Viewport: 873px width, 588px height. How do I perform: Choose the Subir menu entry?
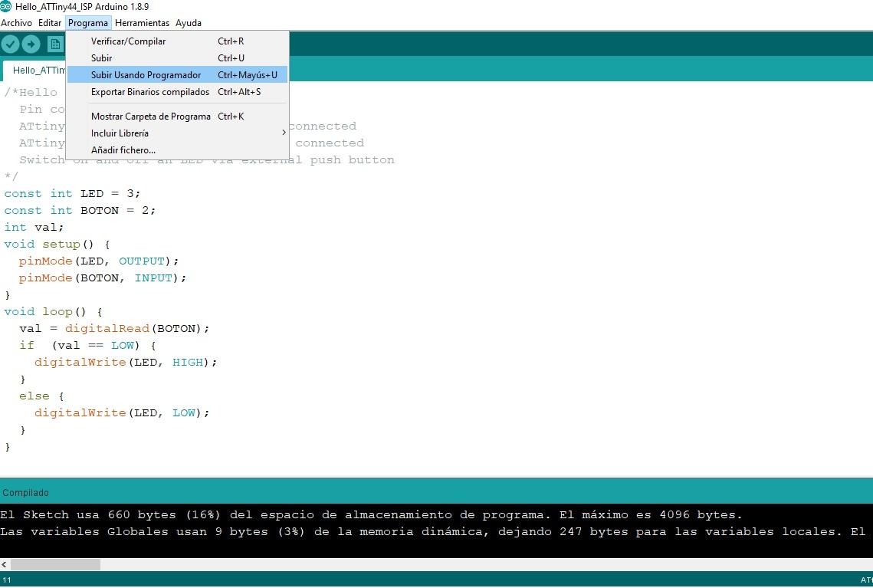coord(101,58)
